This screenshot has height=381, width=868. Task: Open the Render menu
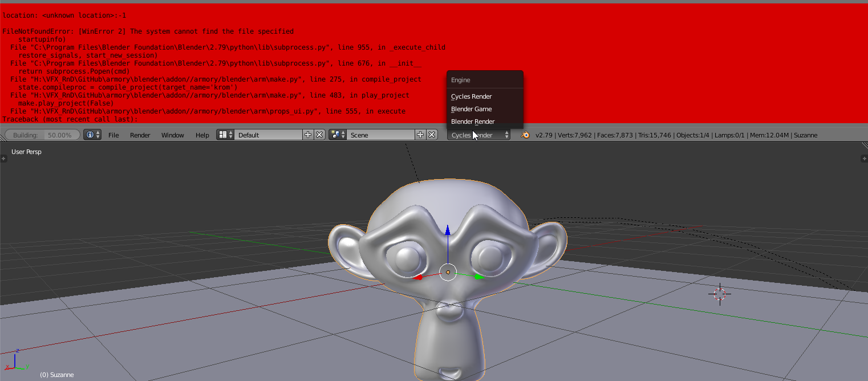(x=140, y=135)
